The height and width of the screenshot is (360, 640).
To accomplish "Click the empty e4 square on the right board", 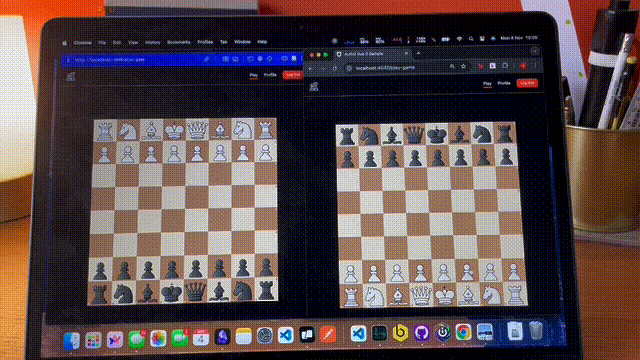I will tap(442, 225).
